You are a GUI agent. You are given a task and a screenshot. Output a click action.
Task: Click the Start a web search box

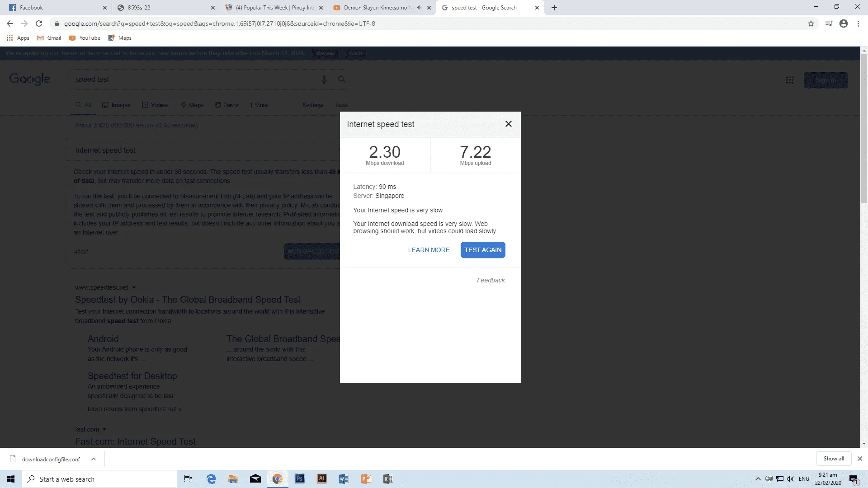click(x=99, y=479)
